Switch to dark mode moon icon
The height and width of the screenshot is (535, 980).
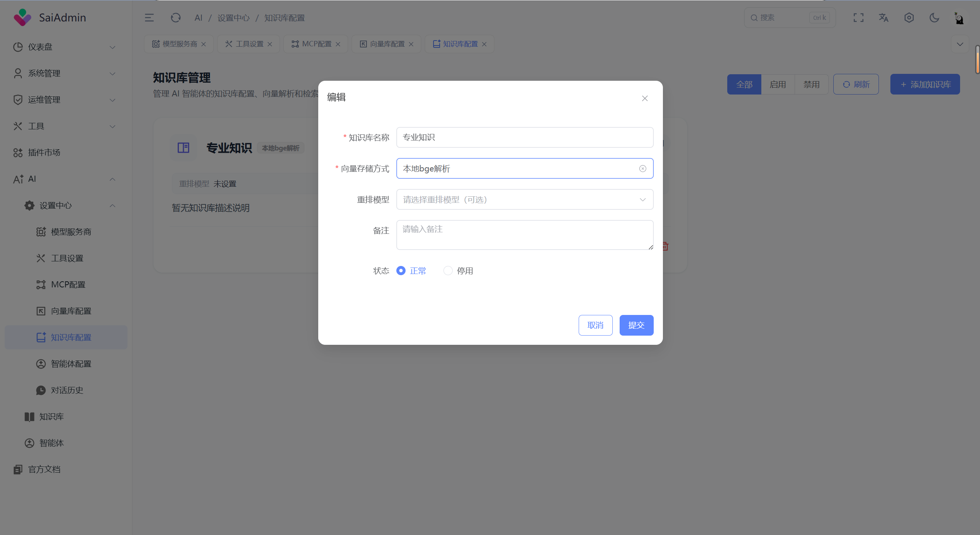(934, 18)
